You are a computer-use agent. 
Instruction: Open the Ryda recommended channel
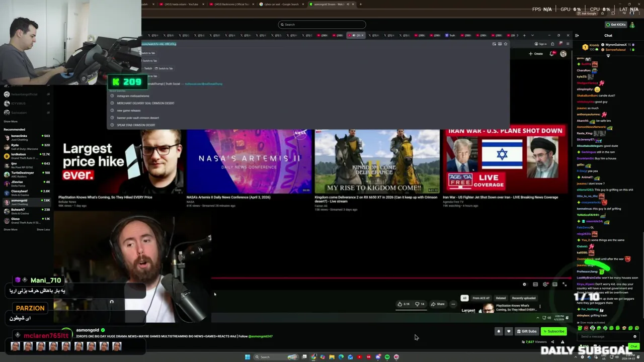(x=27, y=146)
